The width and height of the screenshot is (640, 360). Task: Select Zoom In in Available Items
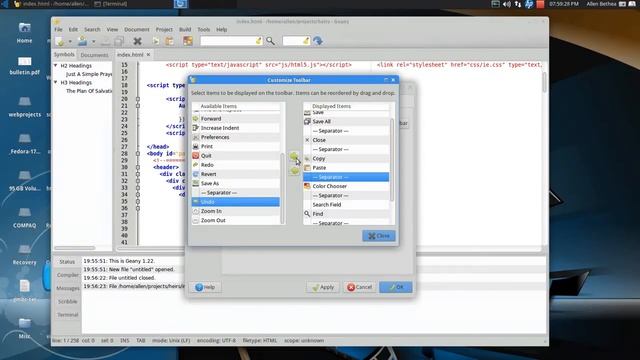coord(236,211)
